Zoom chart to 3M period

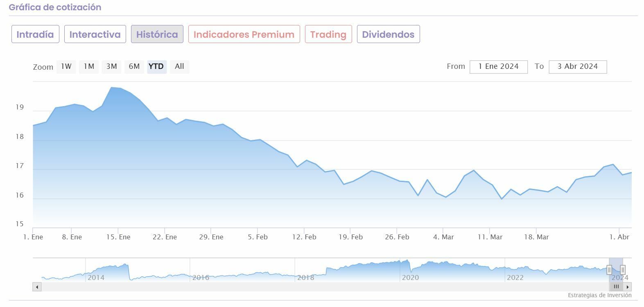click(111, 66)
